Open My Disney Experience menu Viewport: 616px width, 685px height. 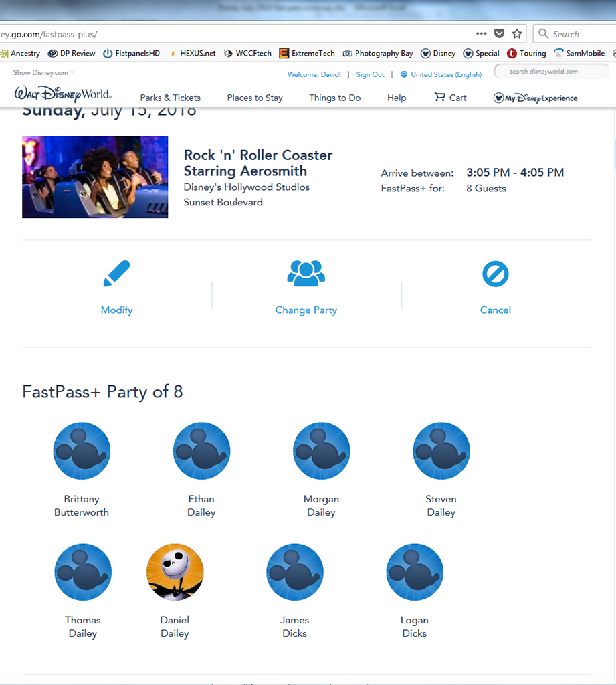[x=535, y=98]
